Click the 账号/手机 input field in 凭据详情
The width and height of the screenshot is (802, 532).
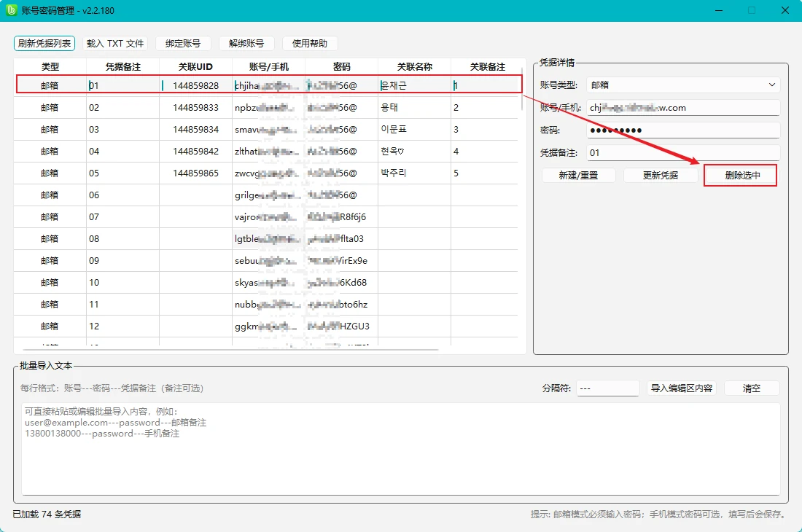click(683, 107)
